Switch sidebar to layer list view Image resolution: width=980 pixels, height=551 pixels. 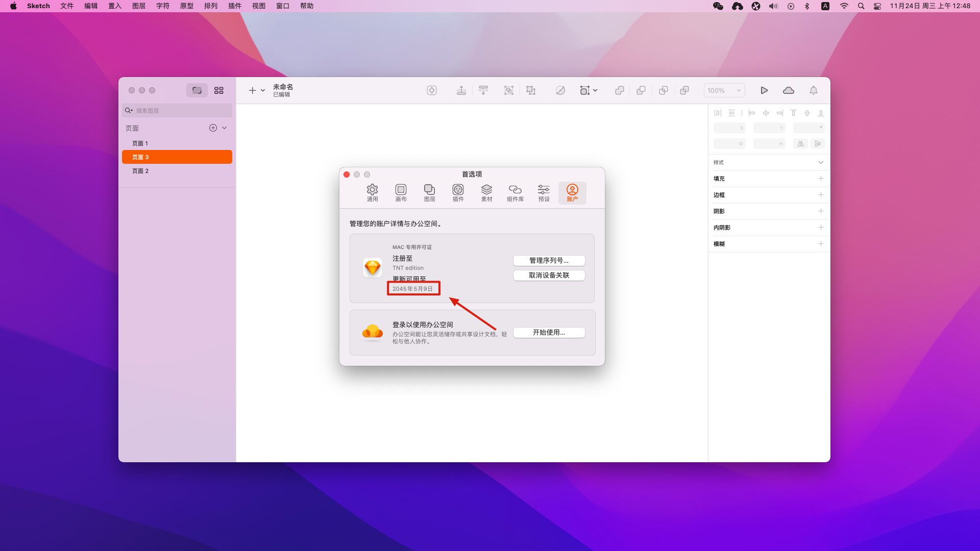pyautogui.click(x=197, y=90)
